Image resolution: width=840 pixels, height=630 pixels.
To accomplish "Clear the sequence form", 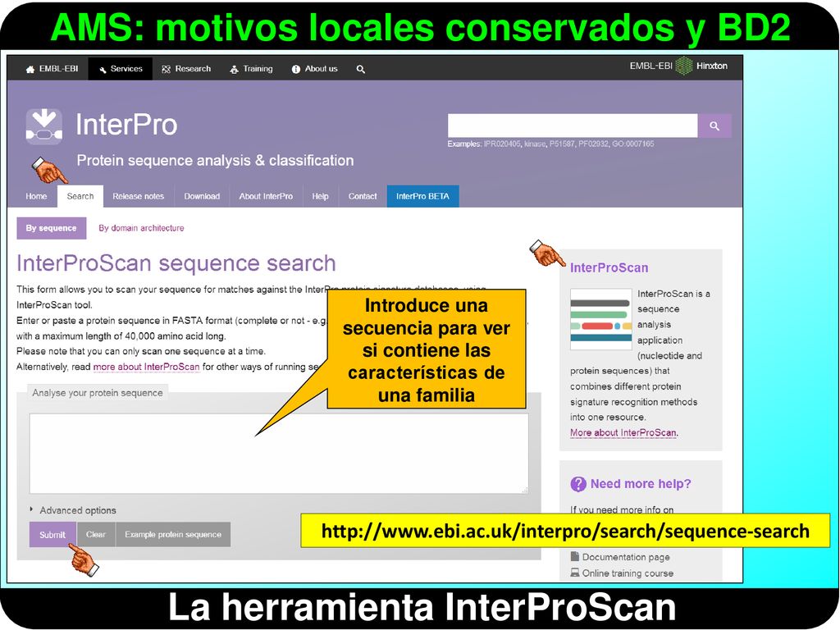I will (x=96, y=535).
